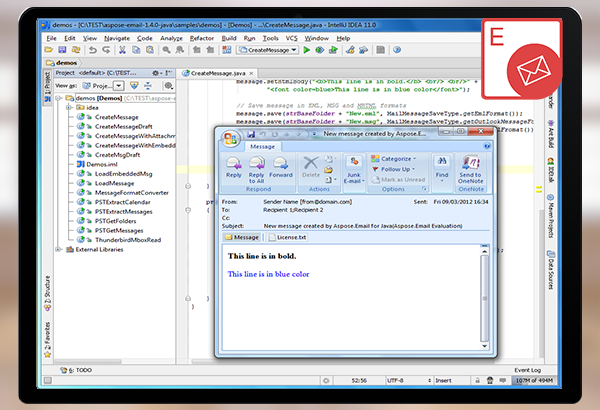The width and height of the screenshot is (600, 410).
Task: Click the message body vertical scrollbar
Action: point(484,298)
